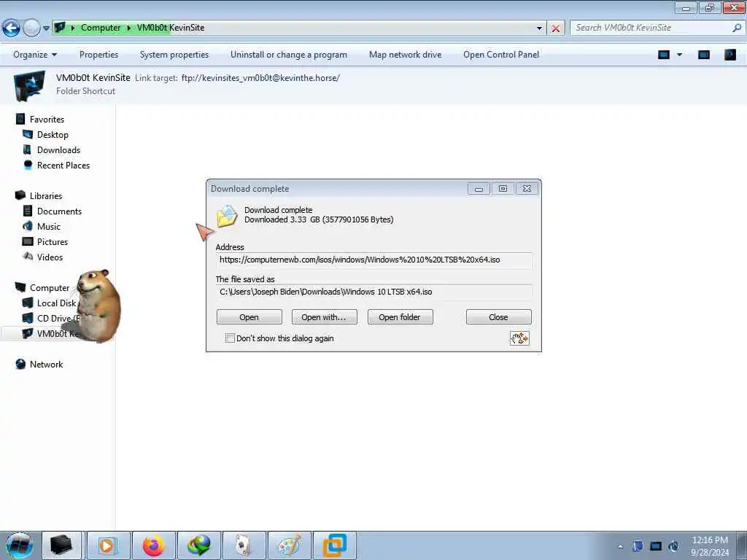Screen dimensions: 747x560
Task: Click the file saved as path field
Action: coord(373,292)
